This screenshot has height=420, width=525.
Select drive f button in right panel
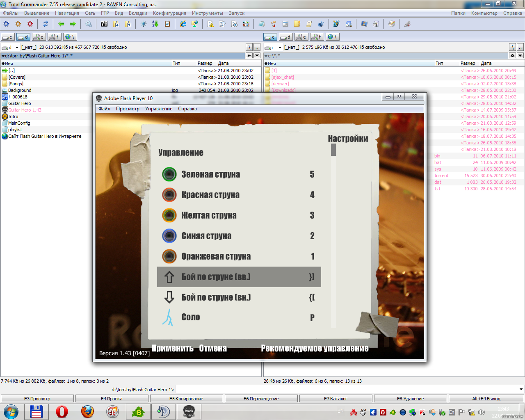tap(317, 37)
